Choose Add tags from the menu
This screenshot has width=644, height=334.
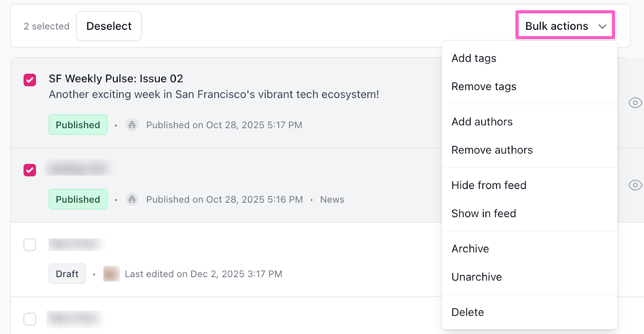tap(474, 58)
